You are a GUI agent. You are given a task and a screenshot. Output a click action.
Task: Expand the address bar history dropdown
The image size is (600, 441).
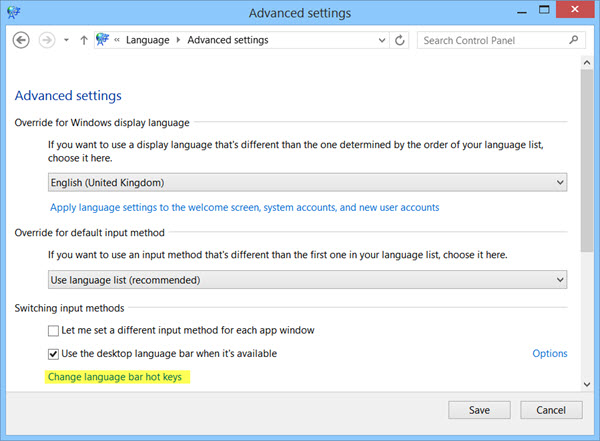coord(382,40)
